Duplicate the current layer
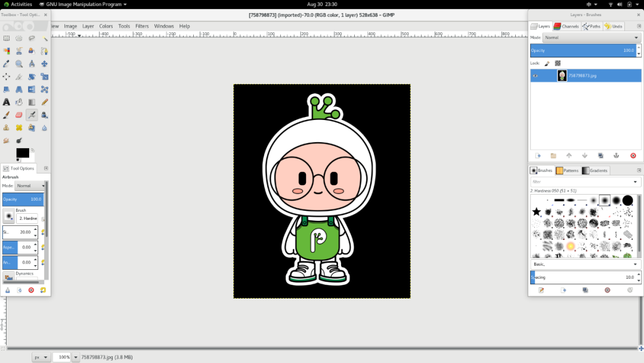The image size is (644, 363). click(600, 156)
